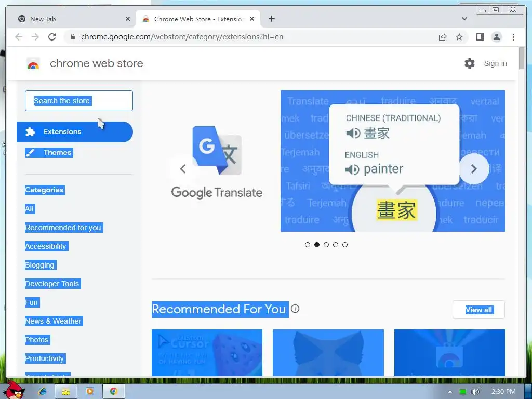This screenshot has width=532, height=399.
Task: Play the Chinese pronunciation speaker icon
Action: point(353,133)
